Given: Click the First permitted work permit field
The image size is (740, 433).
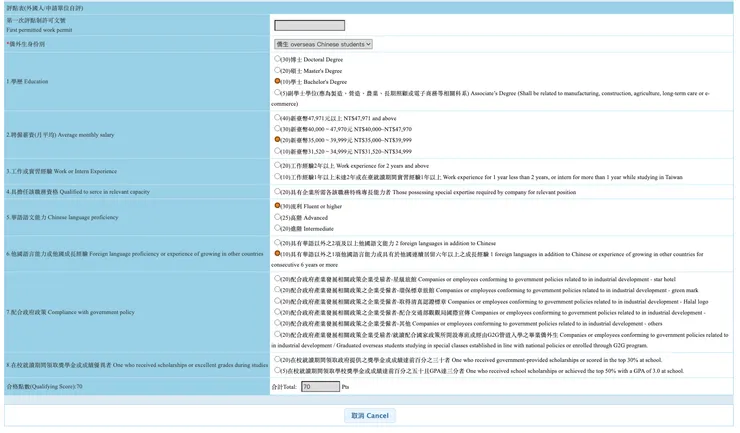Looking at the screenshot, I should (x=309, y=25).
